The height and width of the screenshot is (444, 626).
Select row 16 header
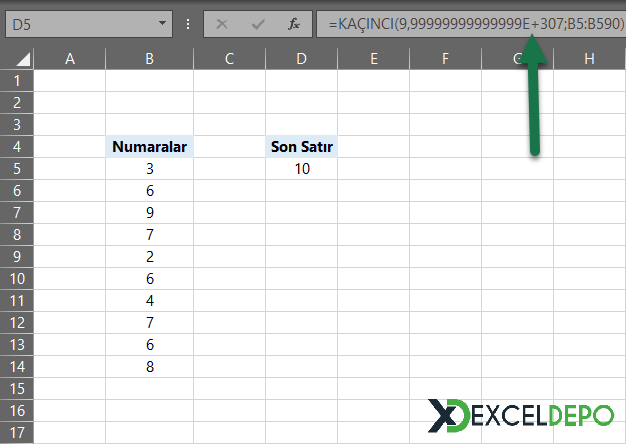(x=17, y=410)
